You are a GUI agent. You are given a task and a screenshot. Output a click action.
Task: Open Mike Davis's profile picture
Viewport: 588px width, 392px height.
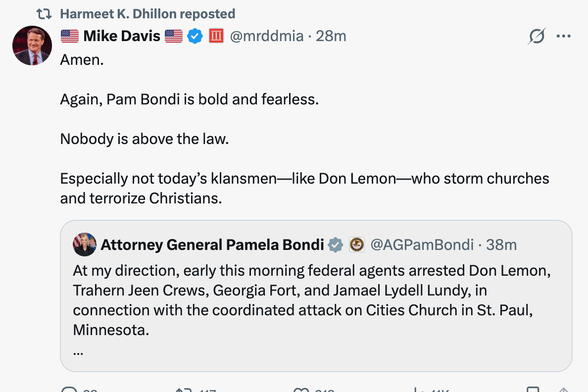point(32,46)
